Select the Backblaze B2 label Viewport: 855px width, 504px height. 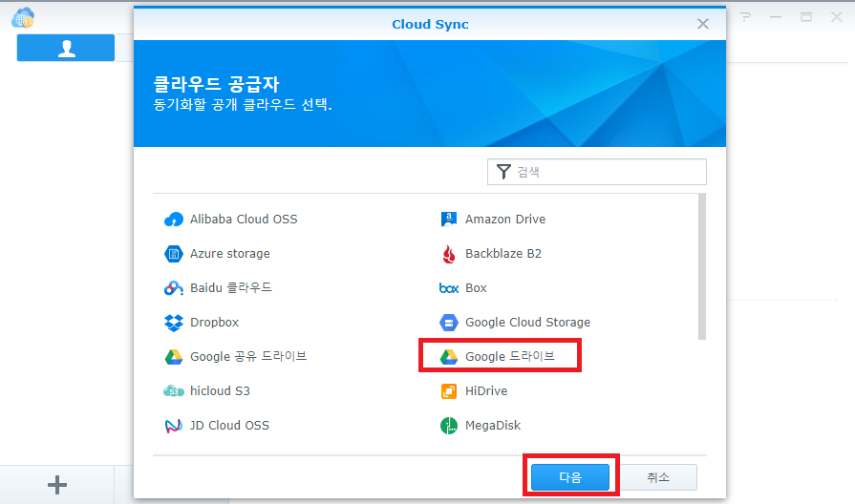tap(503, 253)
